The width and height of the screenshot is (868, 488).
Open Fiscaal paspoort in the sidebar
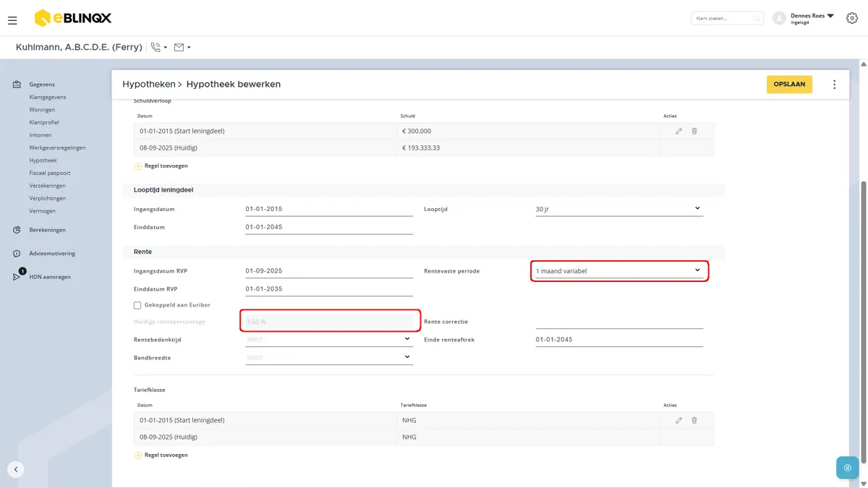(50, 174)
